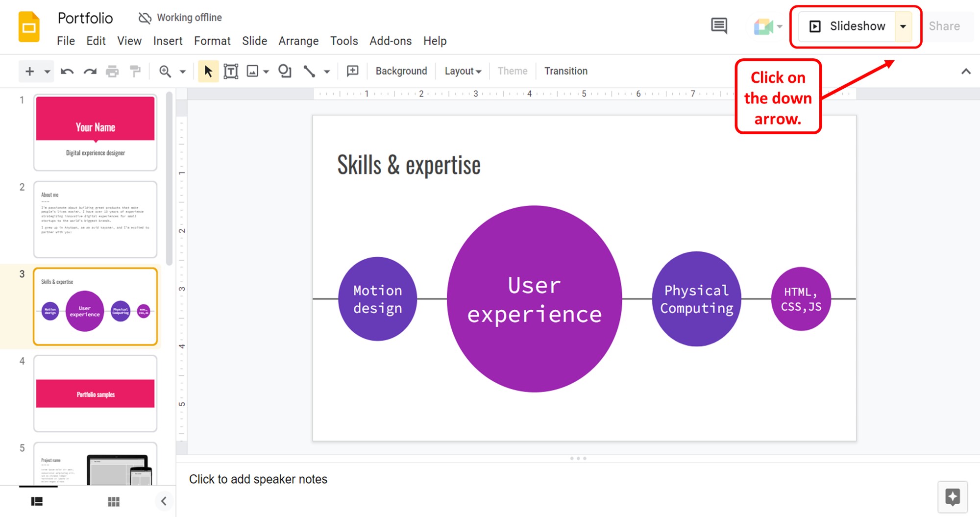
Task: Open the Background settings
Action: point(401,71)
